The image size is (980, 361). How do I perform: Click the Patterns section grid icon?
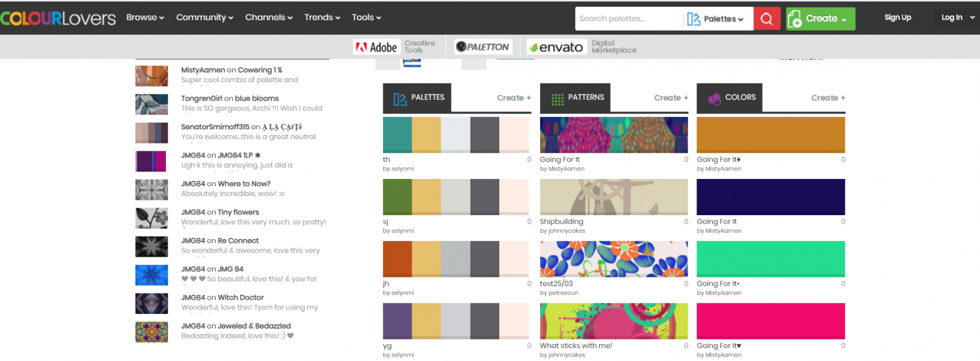(557, 99)
